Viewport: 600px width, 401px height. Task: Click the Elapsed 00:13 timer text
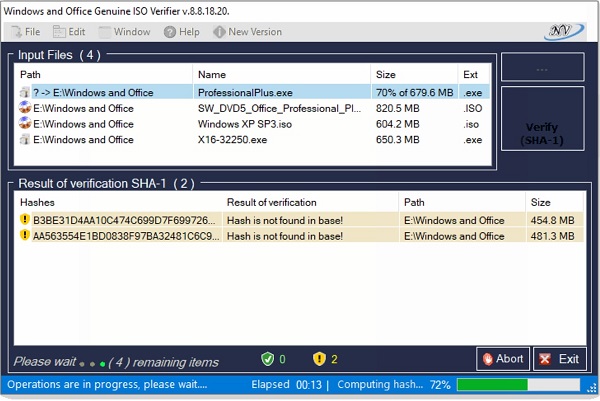click(x=286, y=385)
